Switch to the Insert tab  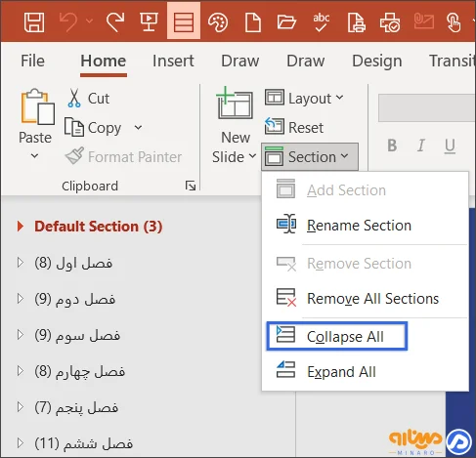(173, 61)
